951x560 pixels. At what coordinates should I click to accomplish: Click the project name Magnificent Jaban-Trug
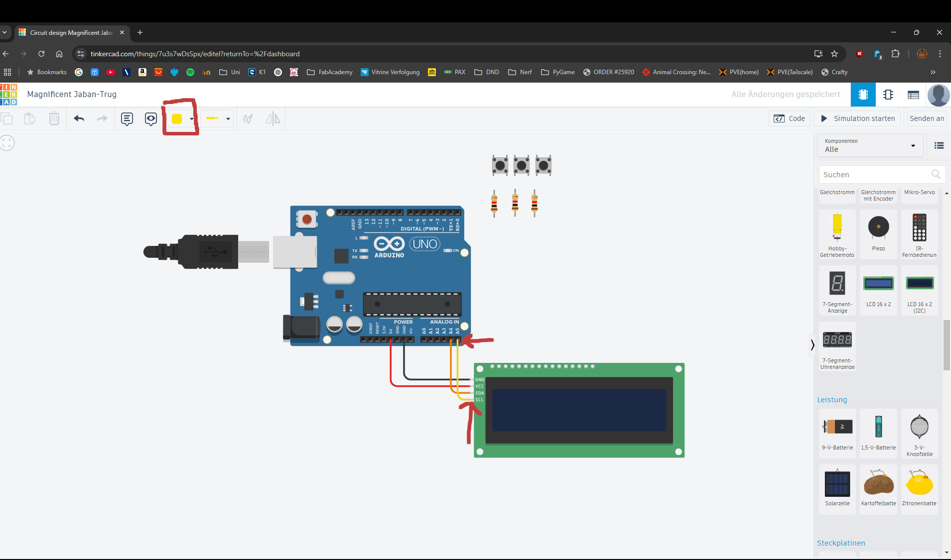point(72,94)
